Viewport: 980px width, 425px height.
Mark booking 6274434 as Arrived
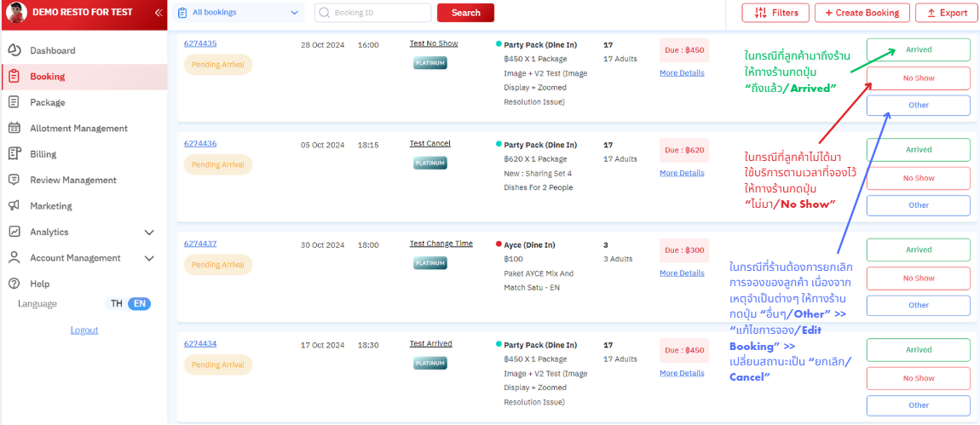(918, 349)
